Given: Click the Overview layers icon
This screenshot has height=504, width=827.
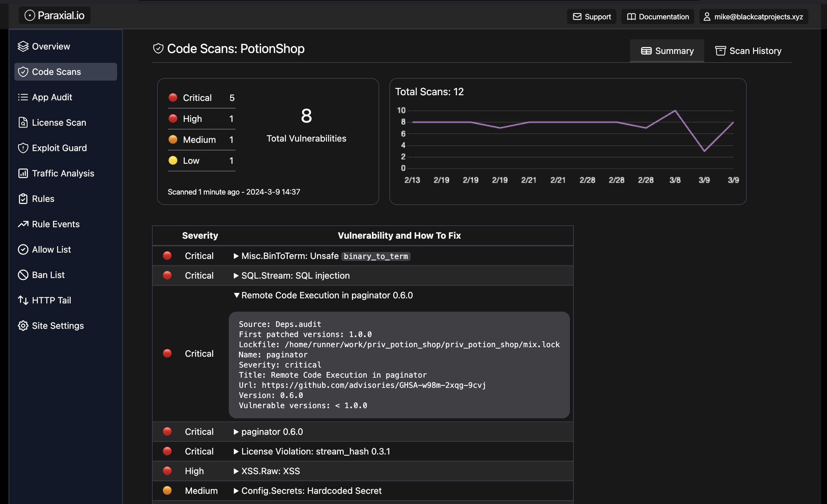Looking at the screenshot, I should pyautogui.click(x=23, y=46).
